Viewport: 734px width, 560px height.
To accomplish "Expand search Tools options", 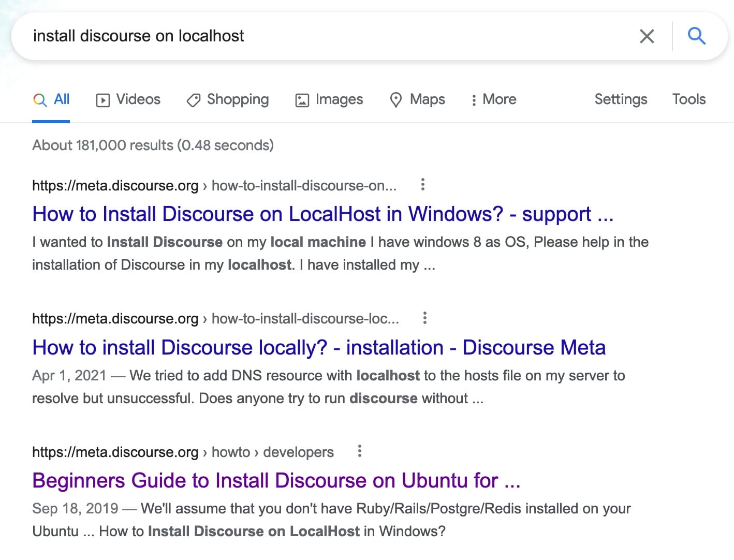I will [x=688, y=99].
